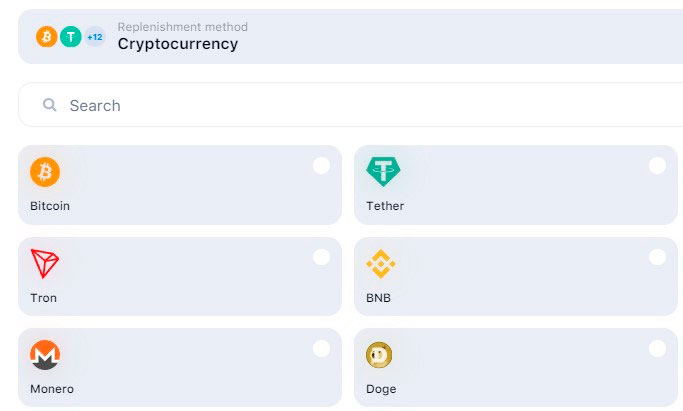Click the Bitcoin label text
The width and height of the screenshot is (683, 411).
(x=50, y=206)
